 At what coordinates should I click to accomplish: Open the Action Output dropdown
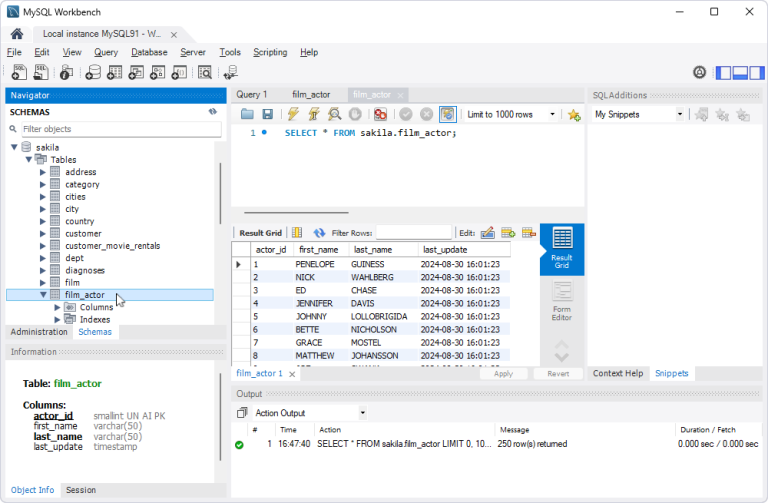pyautogui.click(x=310, y=412)
